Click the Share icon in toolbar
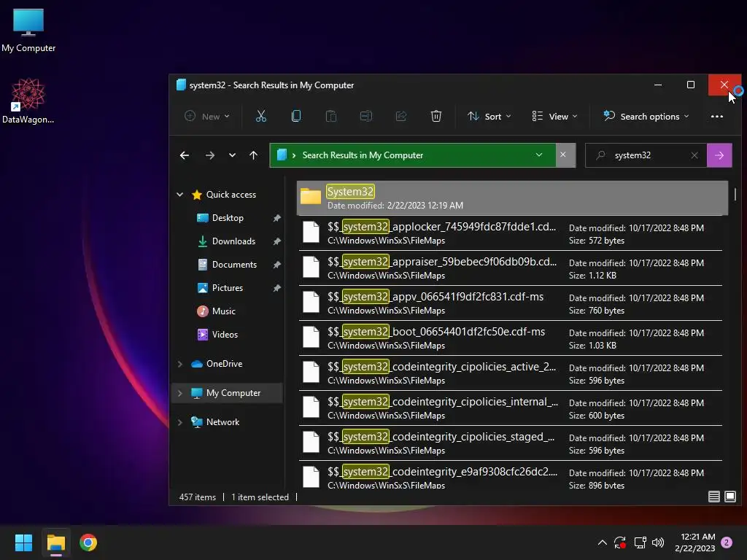The image size is (747, 560). click(401, 116)
